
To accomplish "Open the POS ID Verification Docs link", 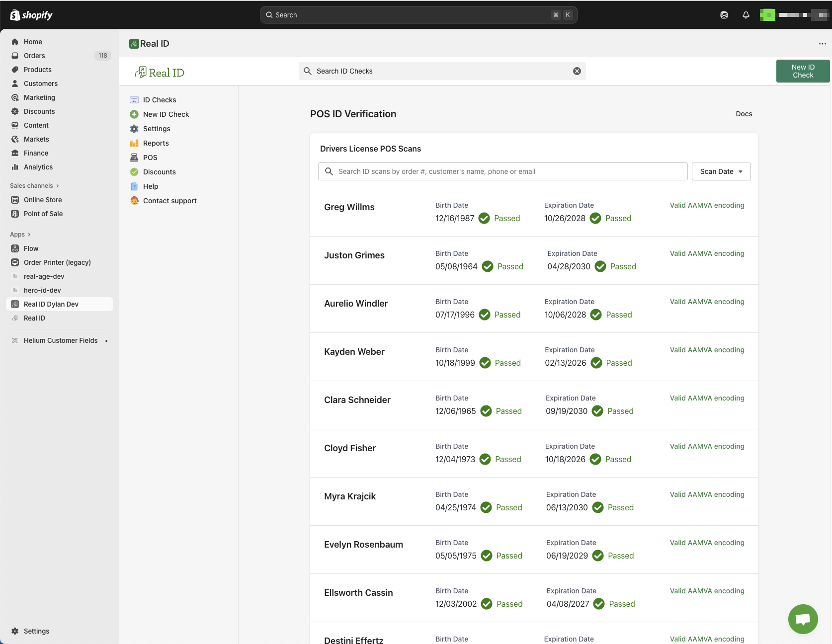I will (744, 114).
